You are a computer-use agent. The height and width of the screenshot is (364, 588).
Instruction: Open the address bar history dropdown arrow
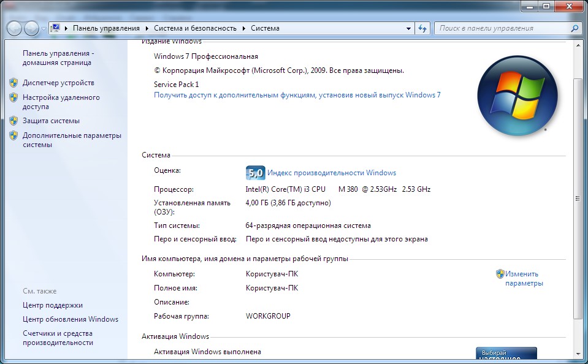click(x=409, y=28)
